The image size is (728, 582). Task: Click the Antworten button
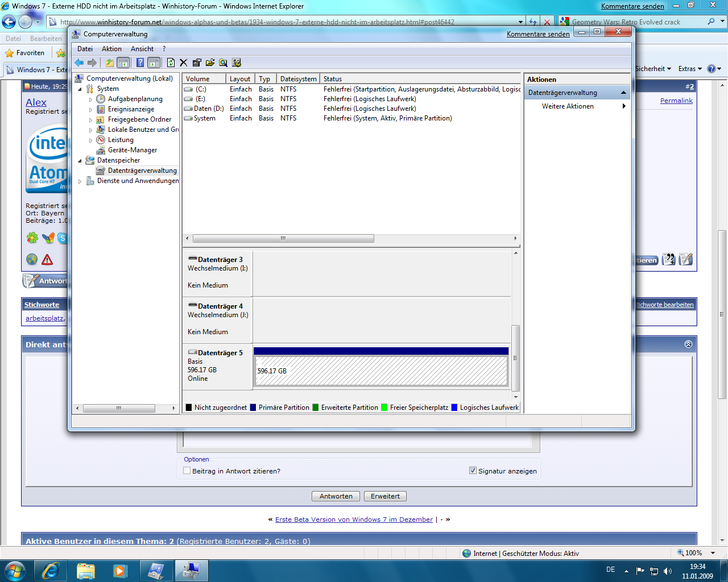click(x=336, y=496)
